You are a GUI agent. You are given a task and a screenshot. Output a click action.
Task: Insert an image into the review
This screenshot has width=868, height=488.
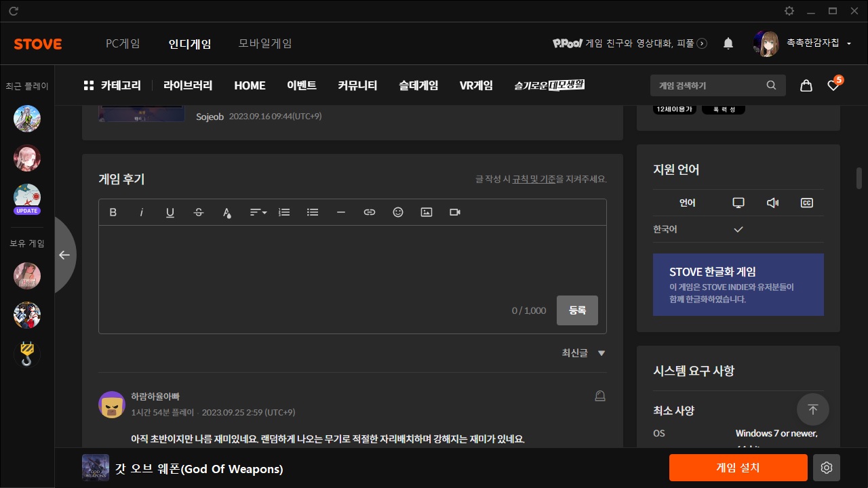427,212
